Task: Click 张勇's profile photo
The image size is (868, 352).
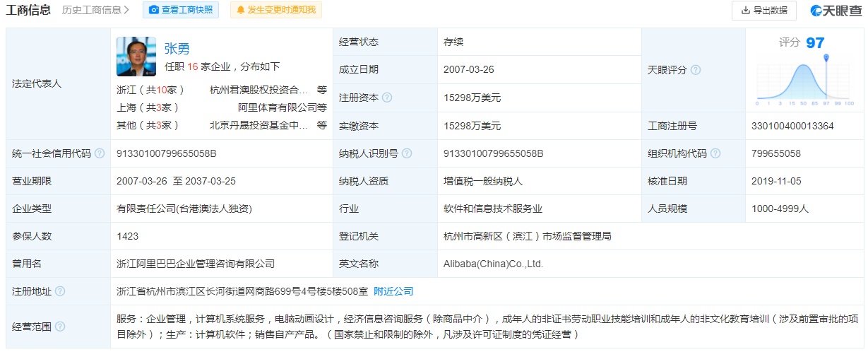Action: [136, 57]
